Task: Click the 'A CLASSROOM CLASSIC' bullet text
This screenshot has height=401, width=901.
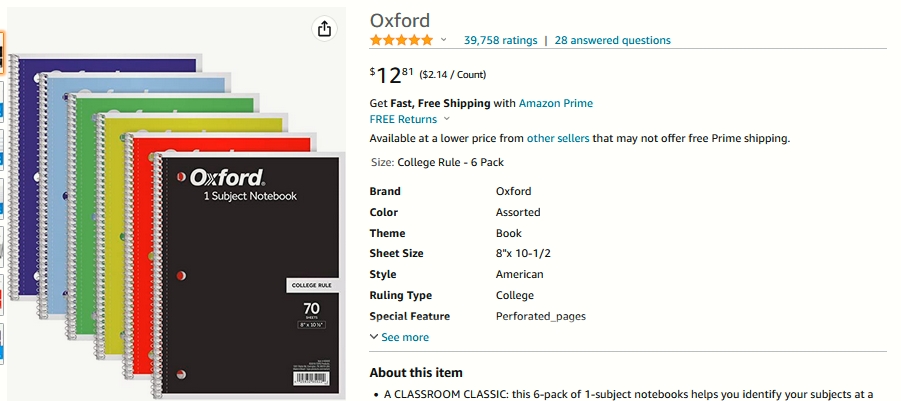Action: 629,395
